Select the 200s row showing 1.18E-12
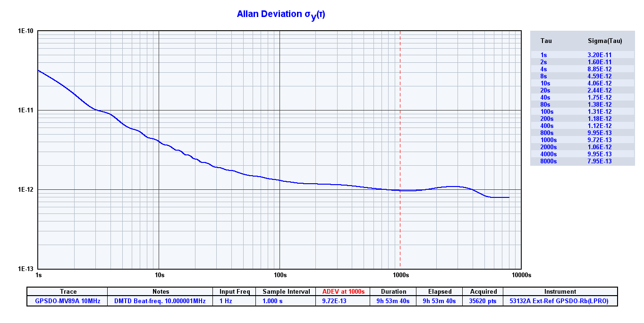The width and height of the screenshot is (644, 323). point(582,119)
